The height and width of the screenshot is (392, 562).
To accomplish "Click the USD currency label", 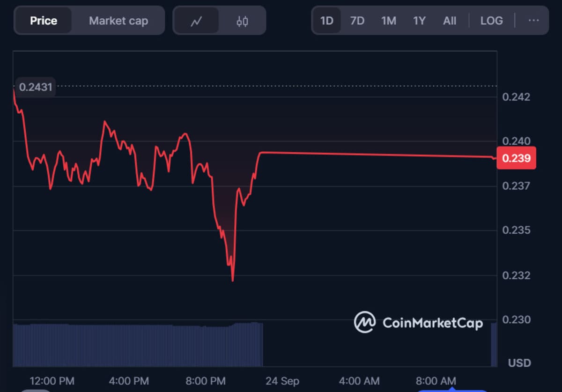I will tap(519, 363).
